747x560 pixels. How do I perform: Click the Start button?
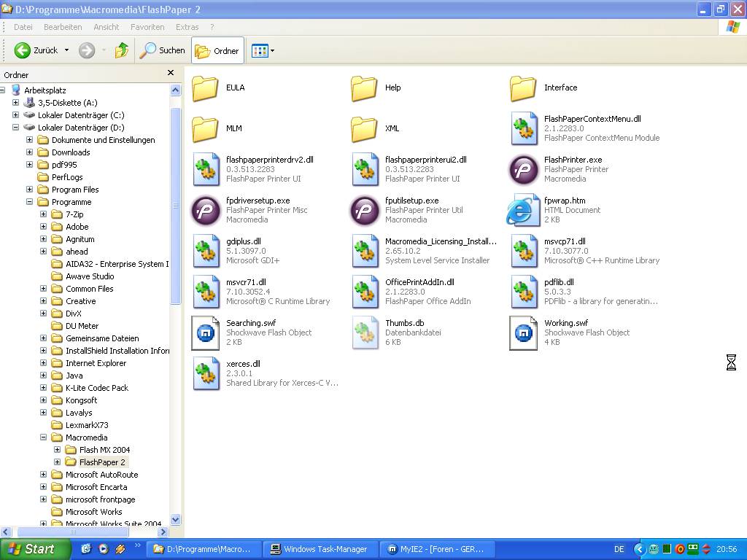coord(34,549)
